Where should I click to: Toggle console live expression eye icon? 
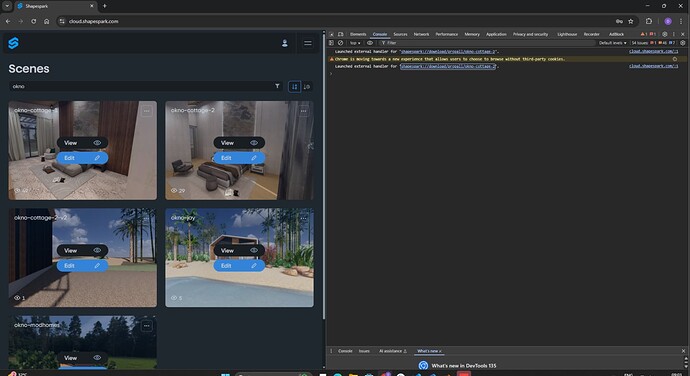click(370, 43)
